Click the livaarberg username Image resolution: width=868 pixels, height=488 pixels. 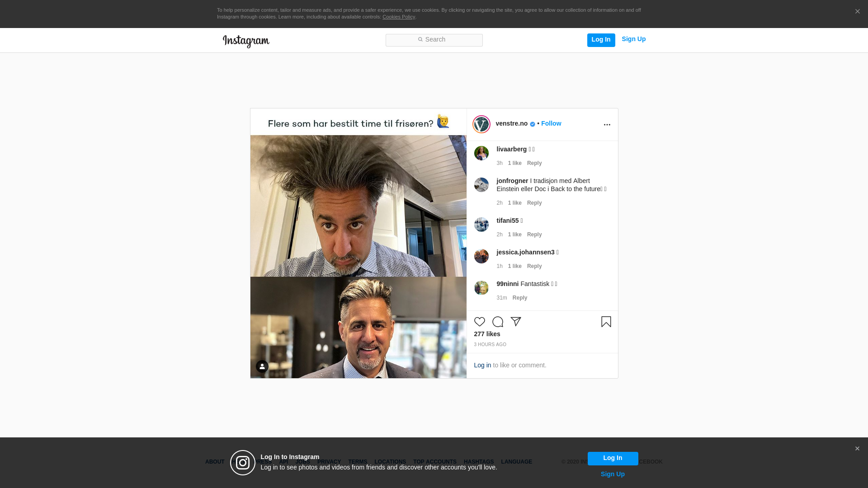point(511,149)
